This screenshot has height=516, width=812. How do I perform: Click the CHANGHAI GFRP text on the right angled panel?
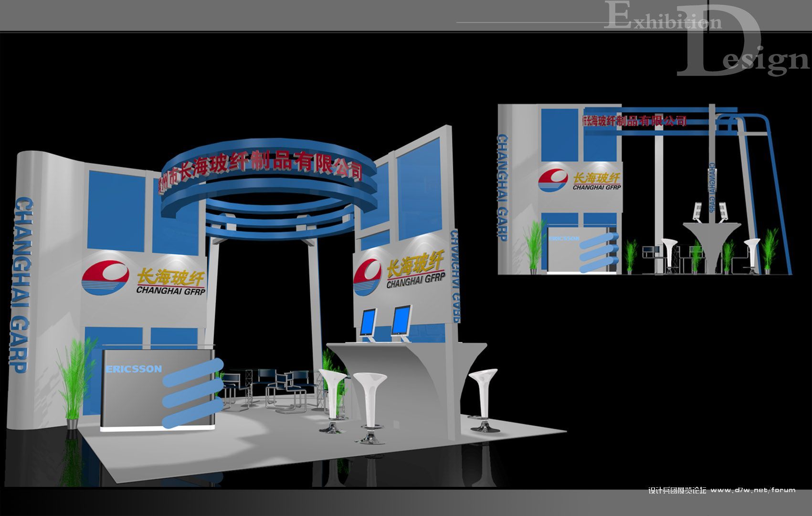tap(415, 280)
